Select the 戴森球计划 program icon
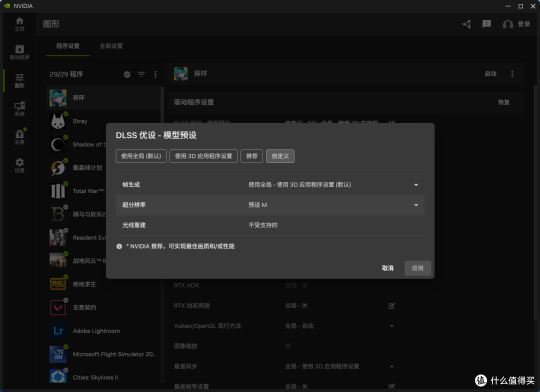This screenshot has height=392, width=540. pos(58,168)
